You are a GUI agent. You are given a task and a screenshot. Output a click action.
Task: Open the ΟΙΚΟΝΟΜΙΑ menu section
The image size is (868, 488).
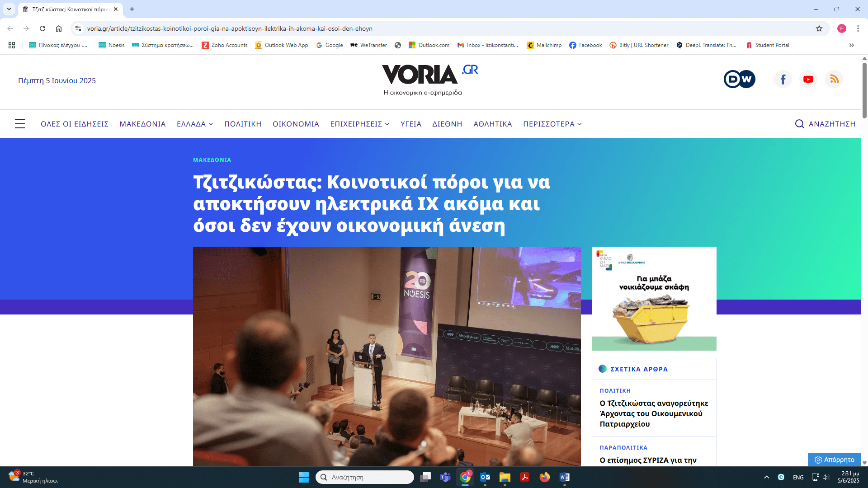[296, 124]
